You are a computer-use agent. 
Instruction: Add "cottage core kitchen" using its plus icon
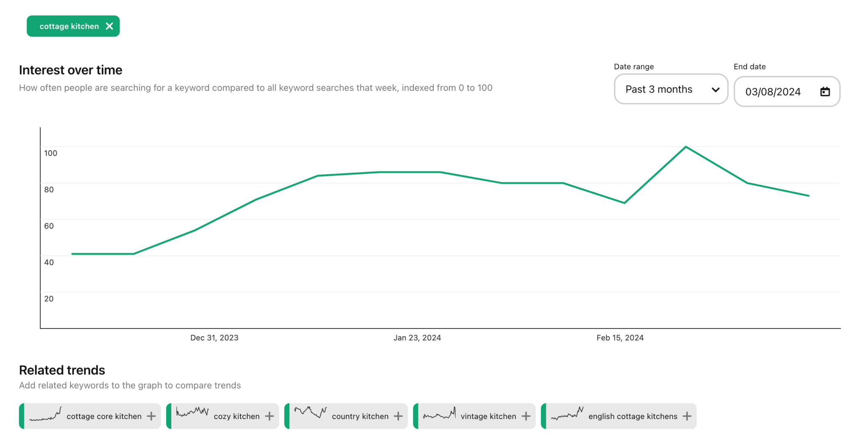point(151,416)
